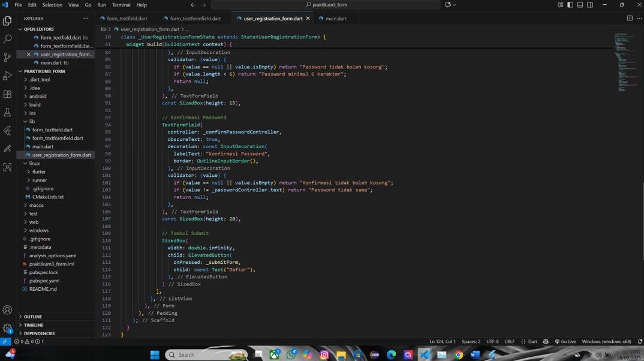Toggle the primary side bar visibility

tap(570, 5)
